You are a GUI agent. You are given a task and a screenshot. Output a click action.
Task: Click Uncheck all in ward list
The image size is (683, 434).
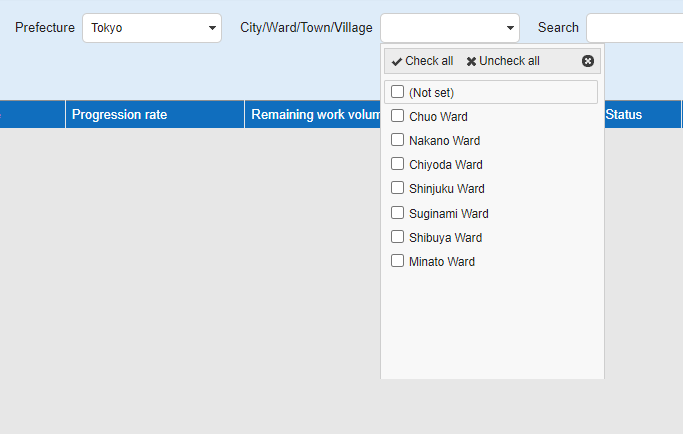click(503, 61)
